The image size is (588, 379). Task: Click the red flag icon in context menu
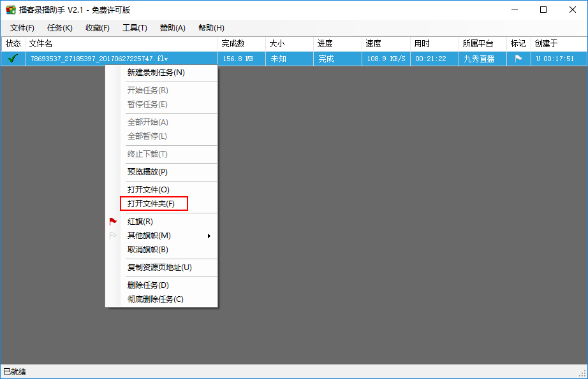(113, 222)
